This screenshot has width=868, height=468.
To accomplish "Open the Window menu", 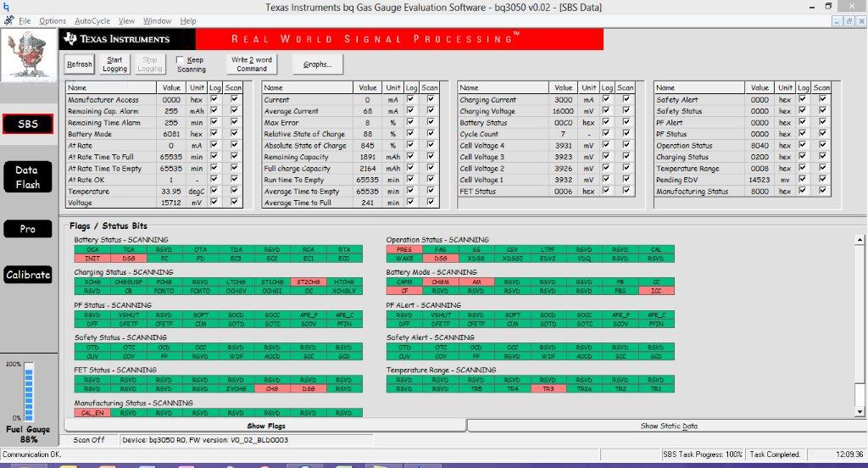I will 158,20.
